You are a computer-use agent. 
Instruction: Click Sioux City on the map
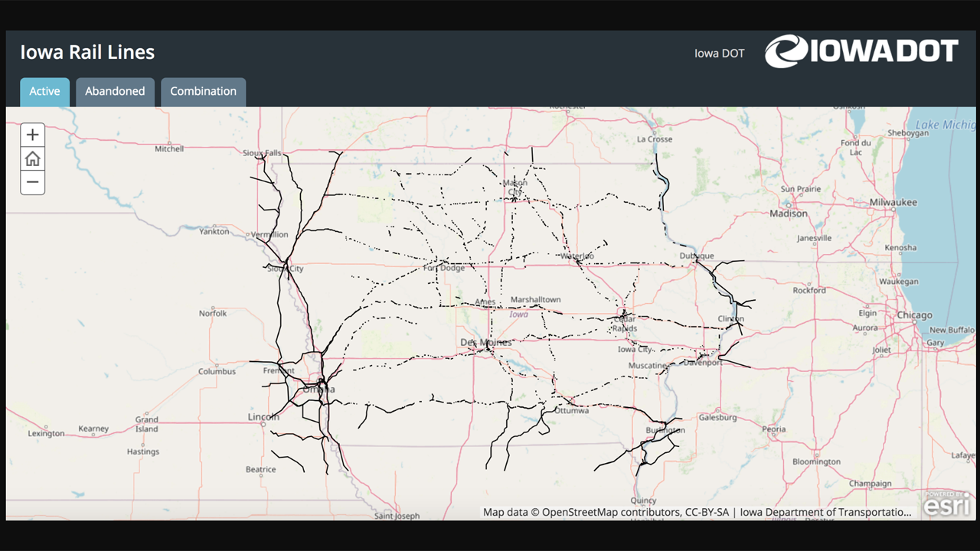pos(285,269)
